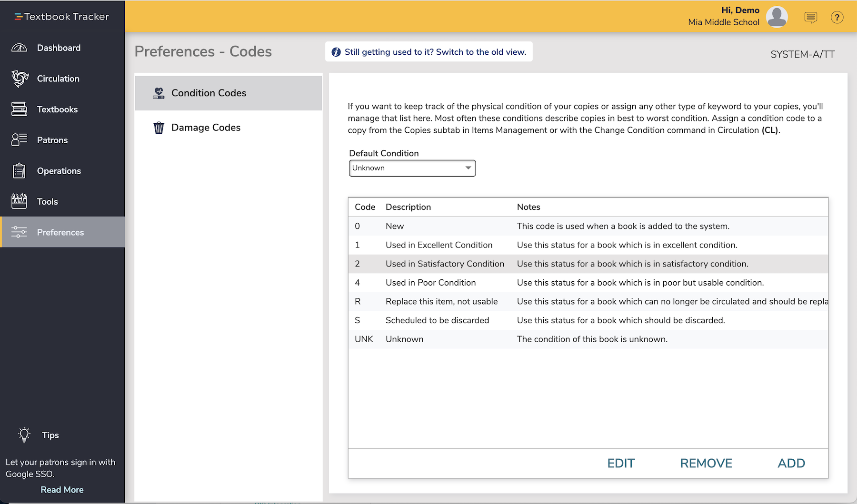Screen dimensions: 857x504
Task: Open the Read More link
Action: (x=62, y=490)
